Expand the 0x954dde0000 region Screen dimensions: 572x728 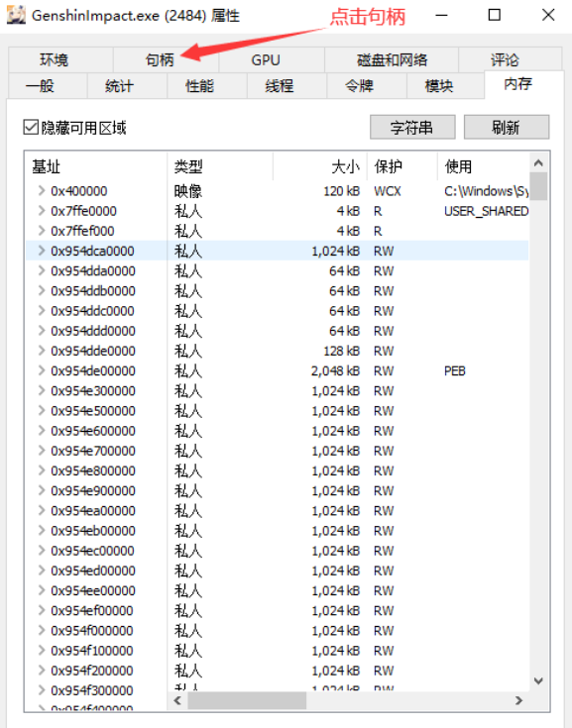[x=42, y=350]
